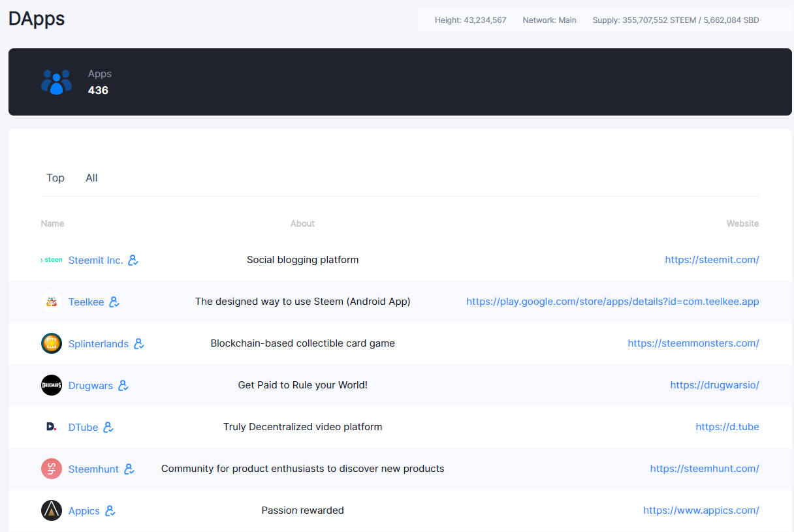The width and height of the screenshot is (794, 532).
Task: Click the verified badge beside Splinterlands
Action: point(139,343)
